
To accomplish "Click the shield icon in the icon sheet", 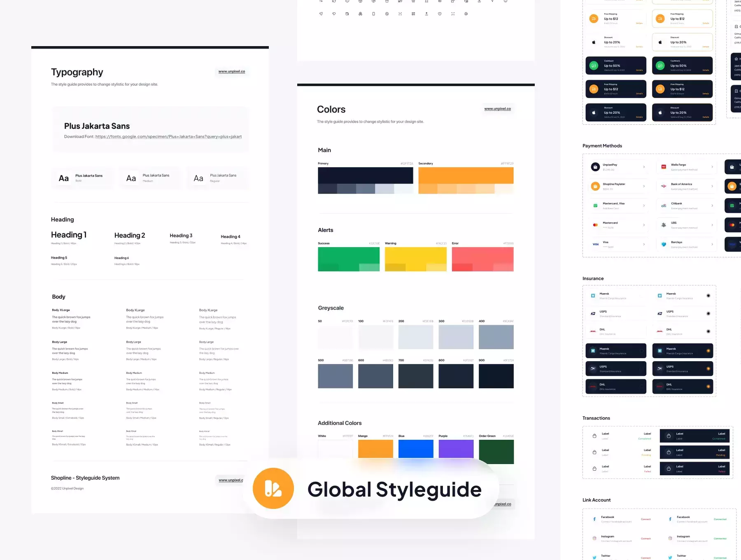I will tap(440, 14).
